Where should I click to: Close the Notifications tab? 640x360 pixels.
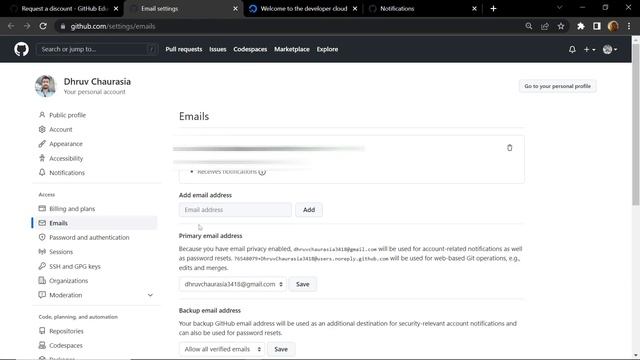click(474, 9)
